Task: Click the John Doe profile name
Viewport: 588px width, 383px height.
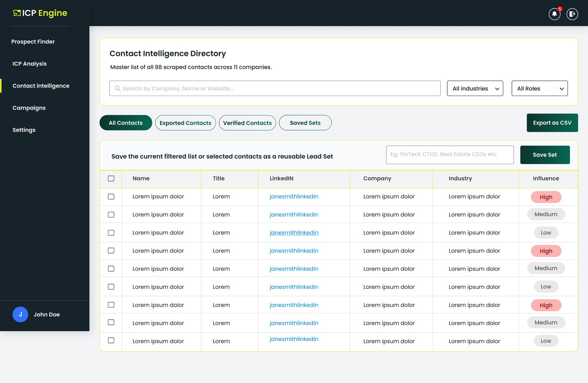Action: [47, 315]
